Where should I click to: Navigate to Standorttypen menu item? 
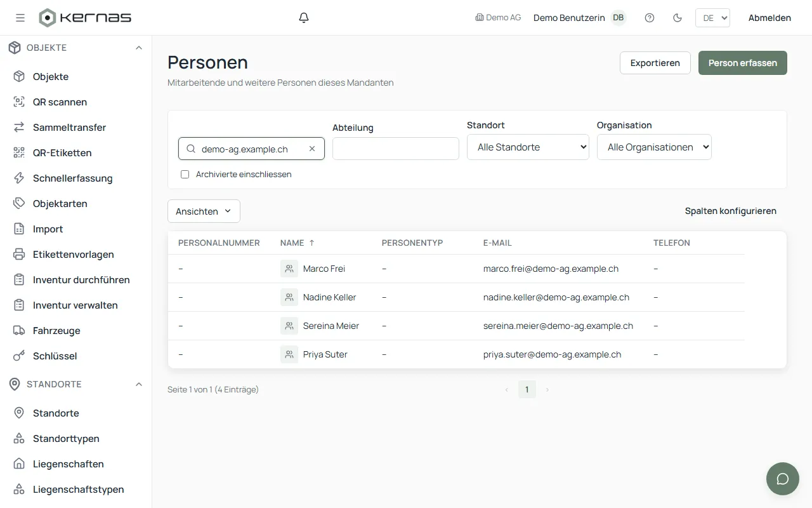(66, 438)
